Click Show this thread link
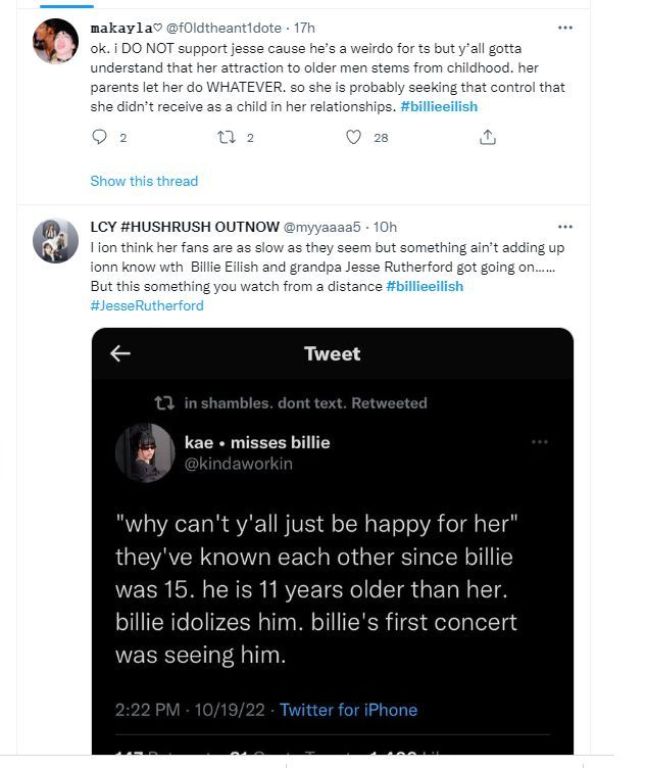645x768 pixels. [x=144, y=181]
